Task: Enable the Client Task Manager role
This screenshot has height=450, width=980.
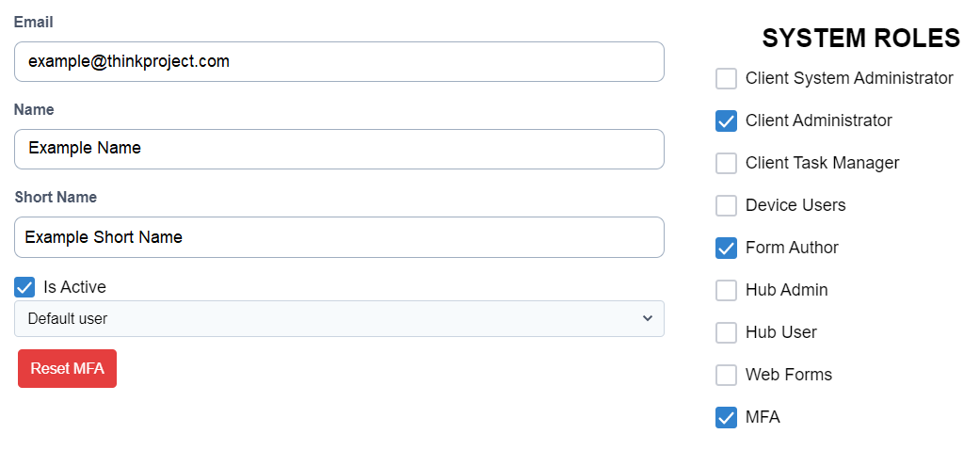Action: point(726,163)
